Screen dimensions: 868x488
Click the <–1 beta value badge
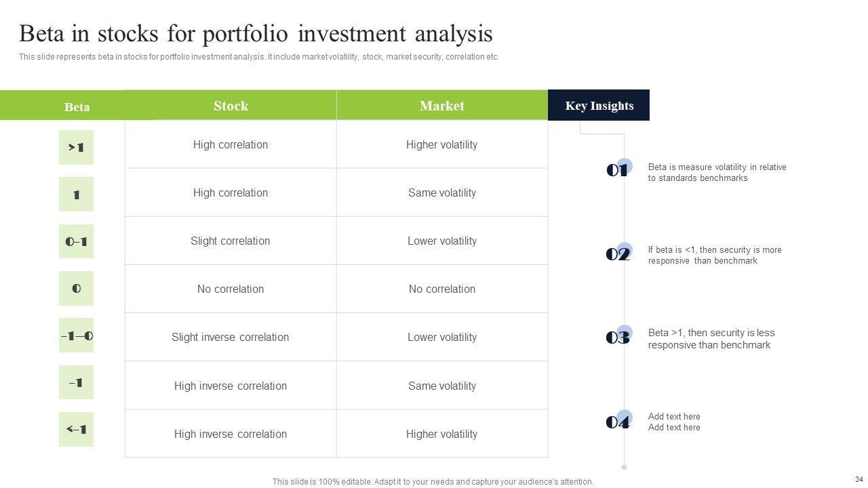pos(76,429)
